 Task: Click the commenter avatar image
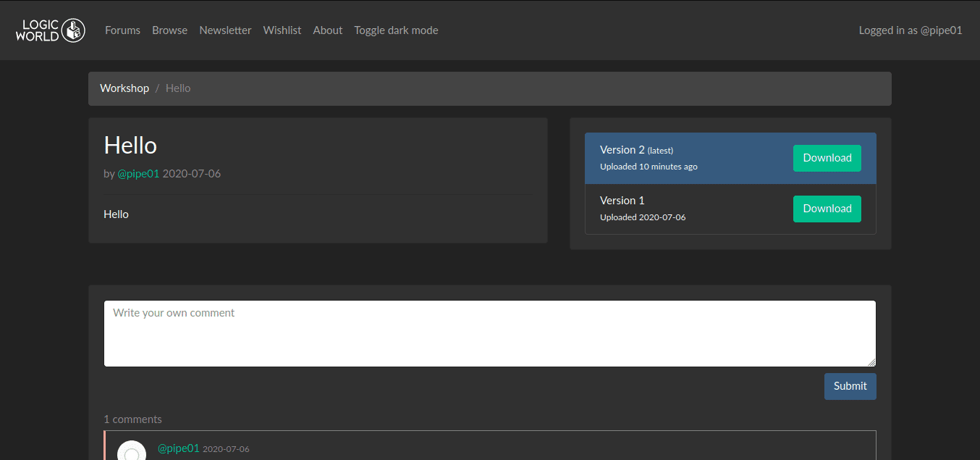pyautogui.click(x=132, y=451)
